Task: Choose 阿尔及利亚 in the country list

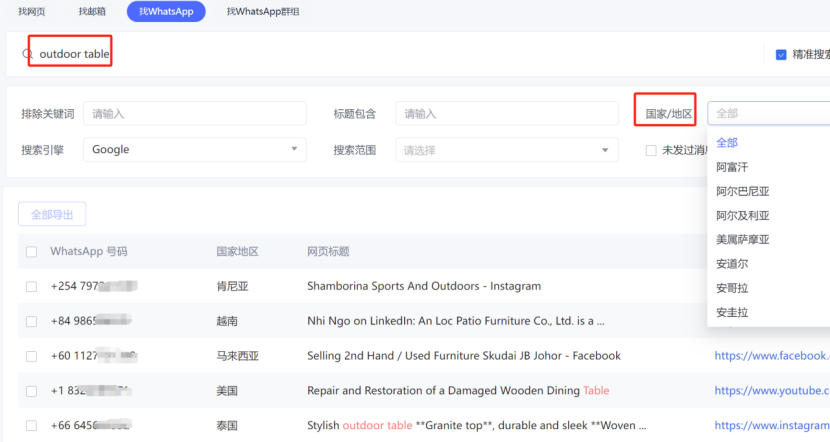Action: coord(743,215)
